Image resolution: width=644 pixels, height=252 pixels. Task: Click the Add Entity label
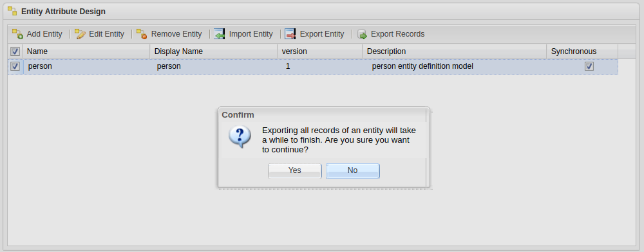[44, 34]
